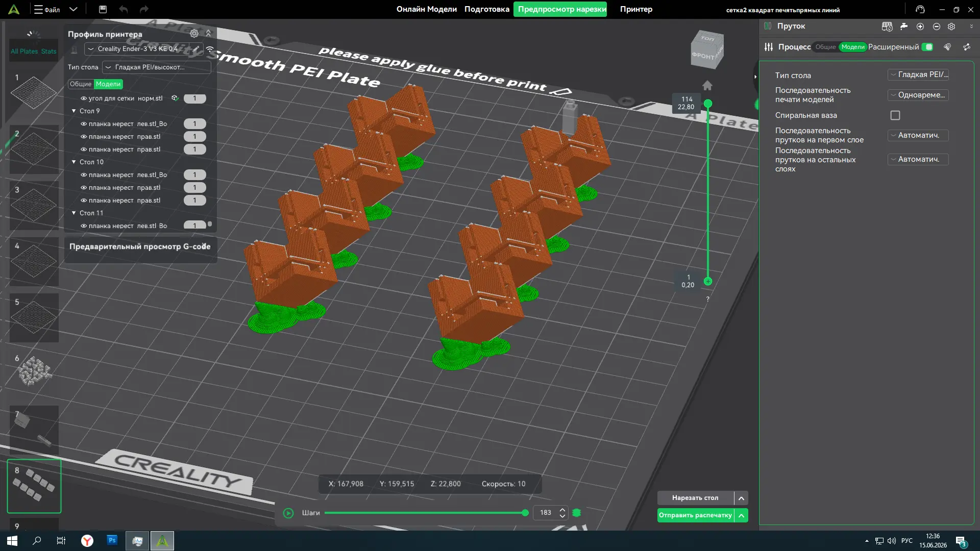Add a filament with the plus icon
Viewport: 980px width, 551px height.
coord(920,27)
